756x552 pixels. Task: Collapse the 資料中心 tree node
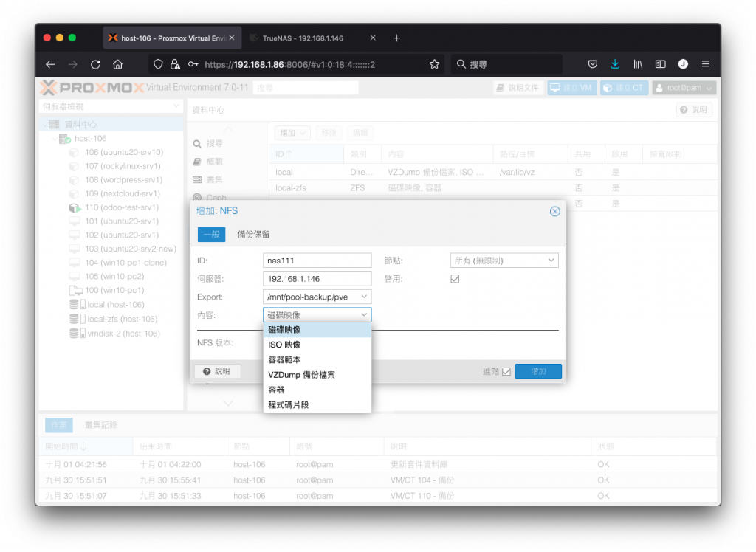pos(44,125)
